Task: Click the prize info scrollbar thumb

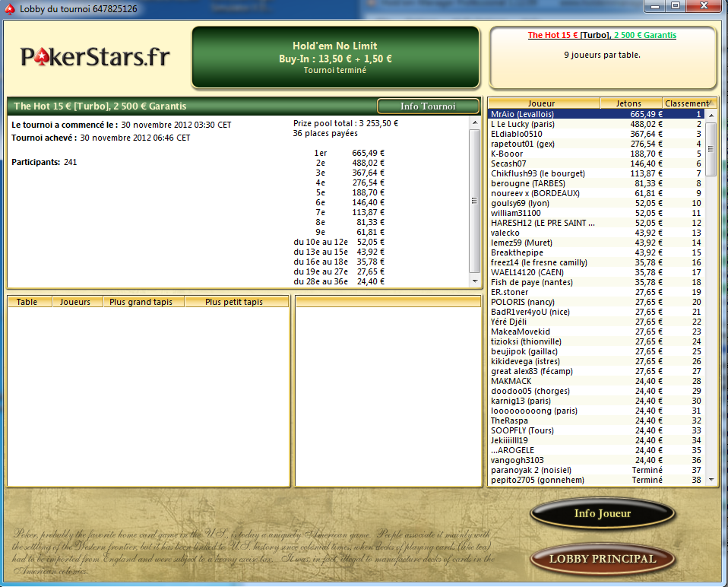Action: [x=474, y=201]
